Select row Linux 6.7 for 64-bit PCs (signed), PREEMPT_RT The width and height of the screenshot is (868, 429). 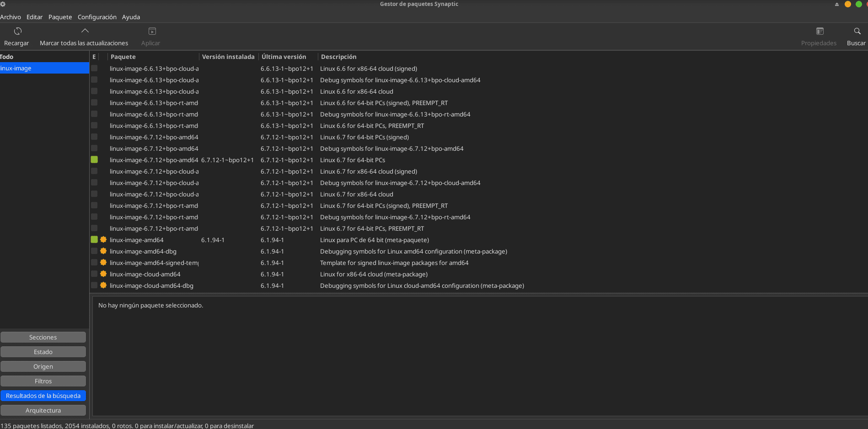(x=479, y=206)
